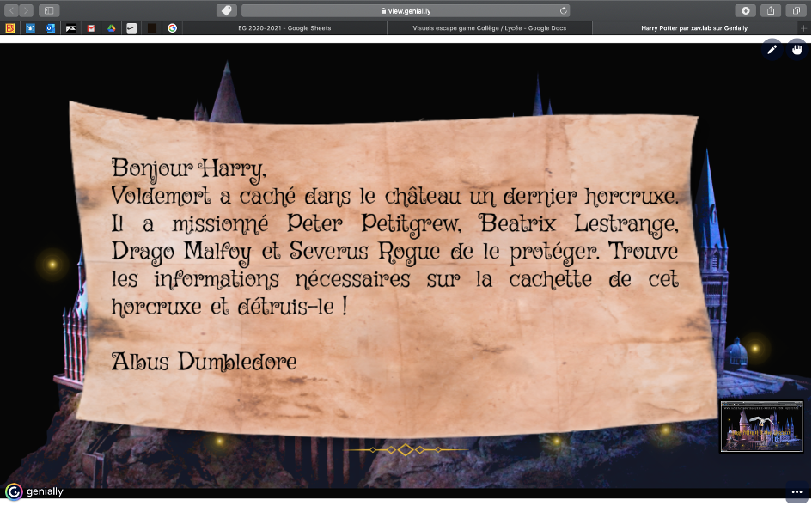Open the blue bird pinned tab
The image size is (812, 506).
[30, 28]
